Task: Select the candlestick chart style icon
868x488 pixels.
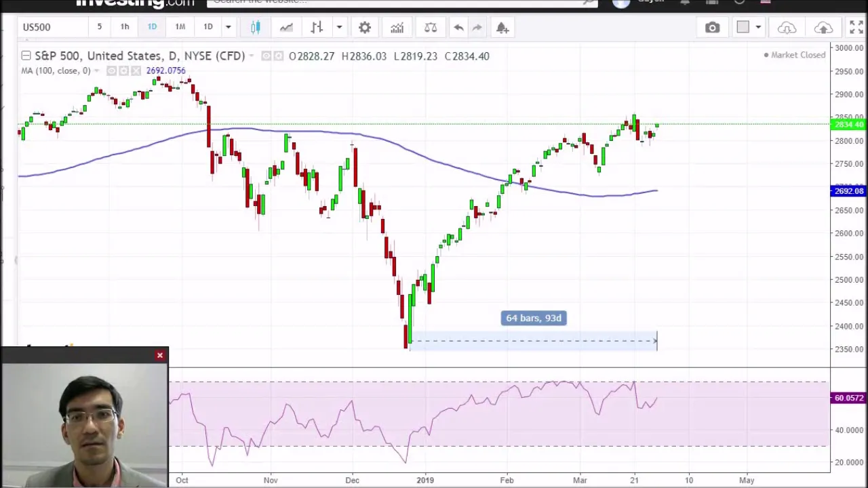Action: click(x=256, y=27)
